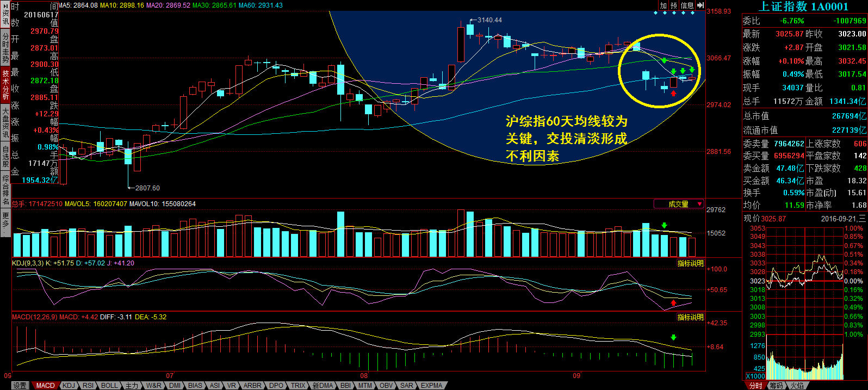Click the collapse panel arrow icon
This screenshot has height=390, width=868.
coord(700,5)
